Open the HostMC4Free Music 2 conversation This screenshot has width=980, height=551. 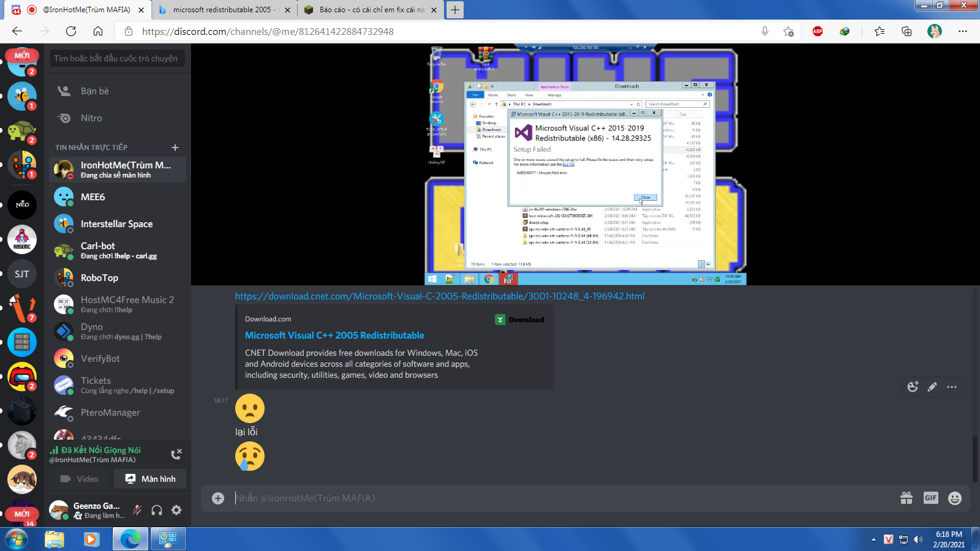tap(117, 304)
